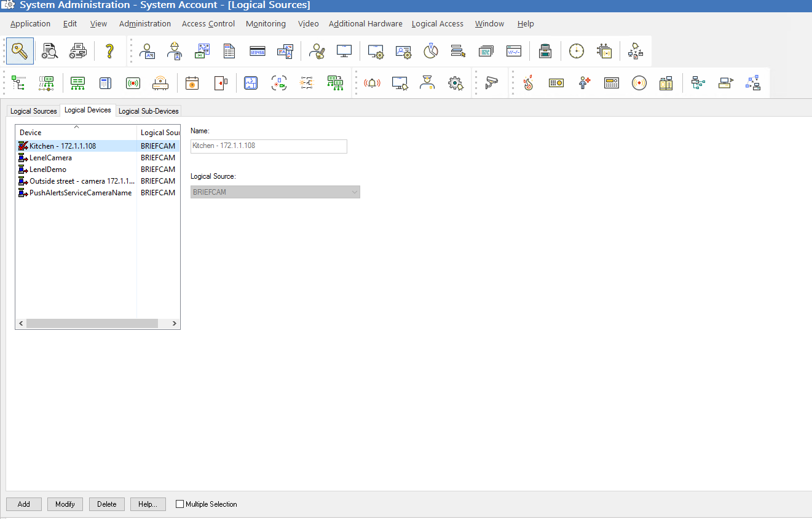Sort list by the Device column header
The height and width of the screenshot is (519, 812).
click(76, 133)
